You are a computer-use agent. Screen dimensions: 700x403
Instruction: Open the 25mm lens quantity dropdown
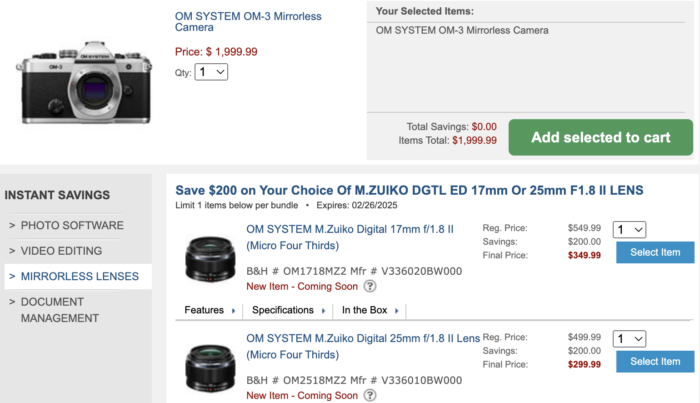tap(629, 339)
